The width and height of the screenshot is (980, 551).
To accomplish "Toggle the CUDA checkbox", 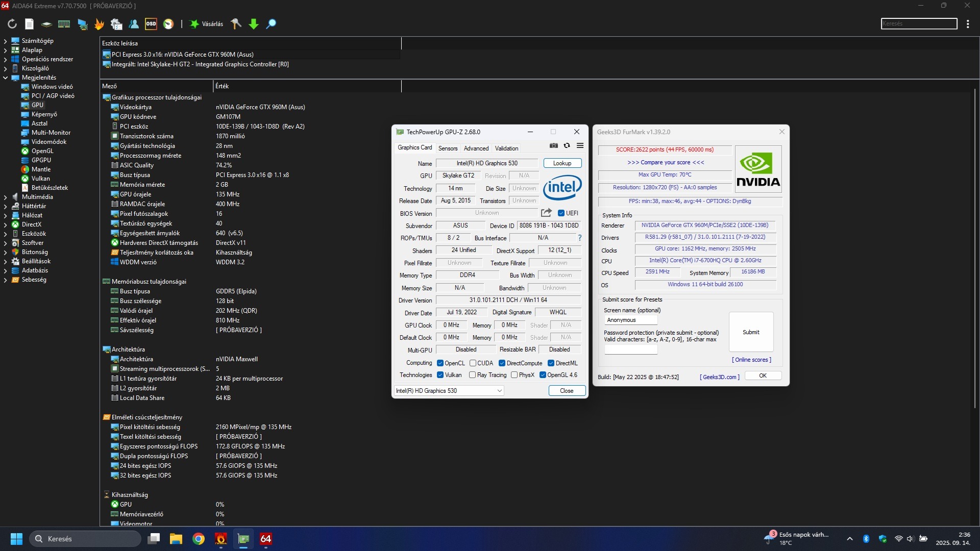I will [x=473, y=363].
